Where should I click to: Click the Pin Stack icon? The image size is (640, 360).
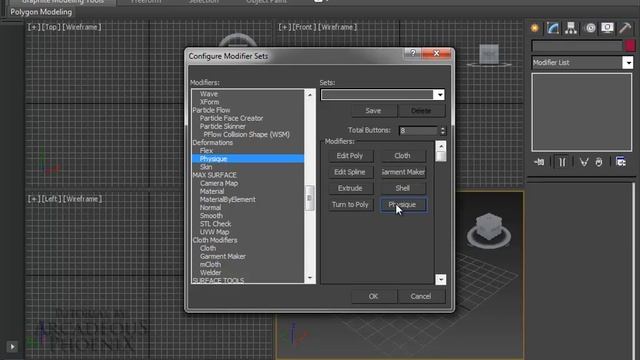539,162
